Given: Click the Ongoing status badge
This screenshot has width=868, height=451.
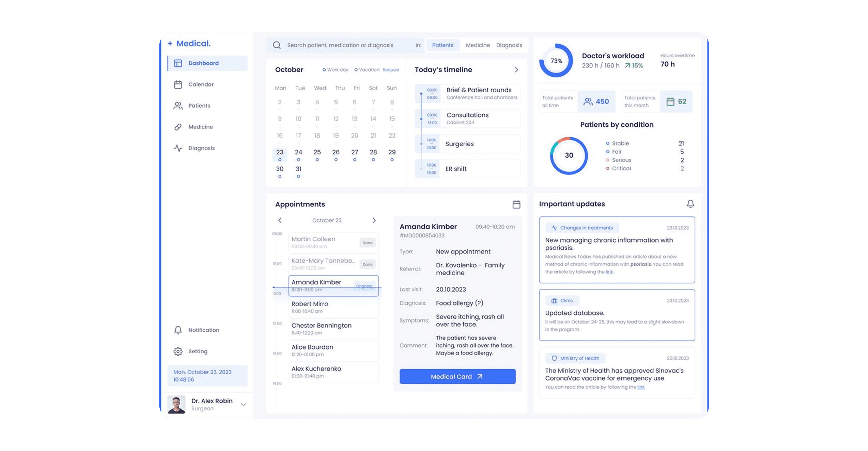Looking at the screenshot, I should pos(364,286).
